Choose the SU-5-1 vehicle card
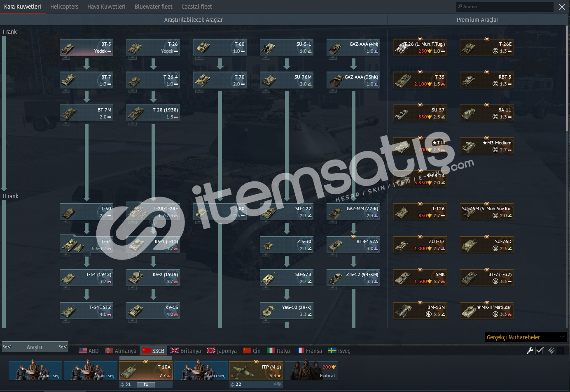The height and width of the screenshot is (392, 570). (286, 47)
